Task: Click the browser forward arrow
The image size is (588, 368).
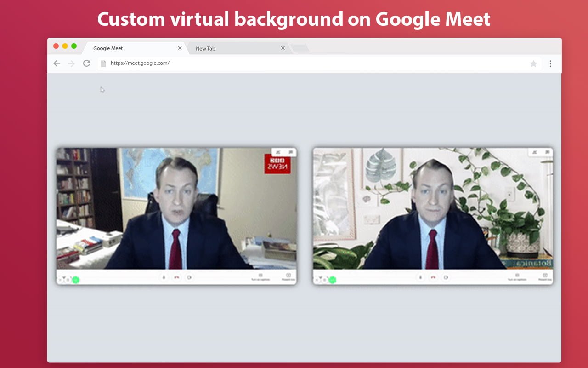Action: [71, 63]
